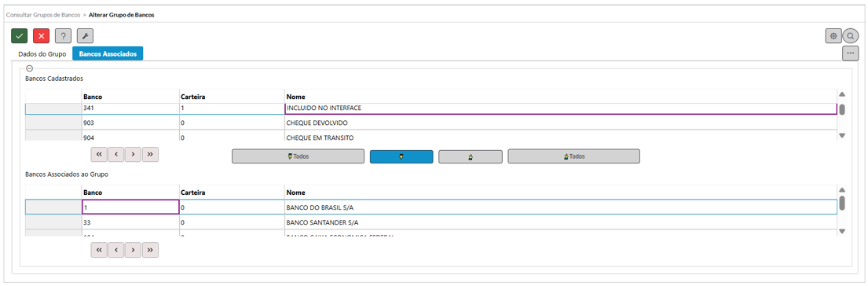Click the Bancos Cadastrados scrollbar down arrow
868x286 pixels.
[842, 135]
